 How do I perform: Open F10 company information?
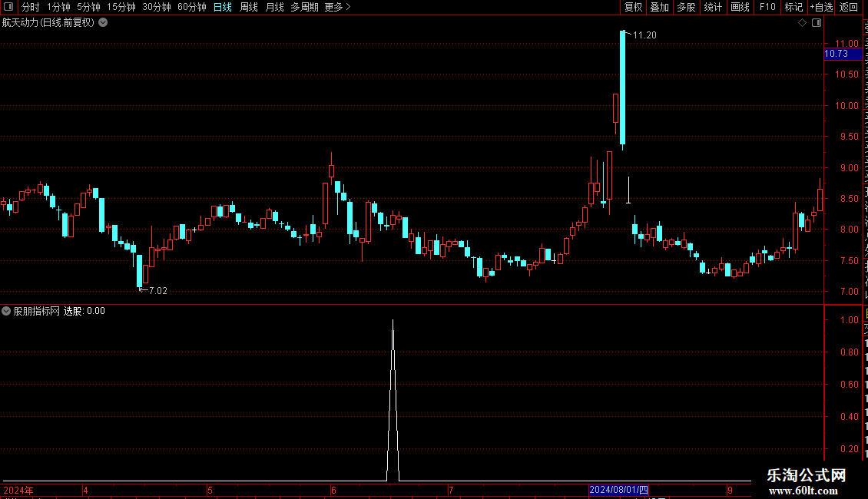click(x=767, y=7)
